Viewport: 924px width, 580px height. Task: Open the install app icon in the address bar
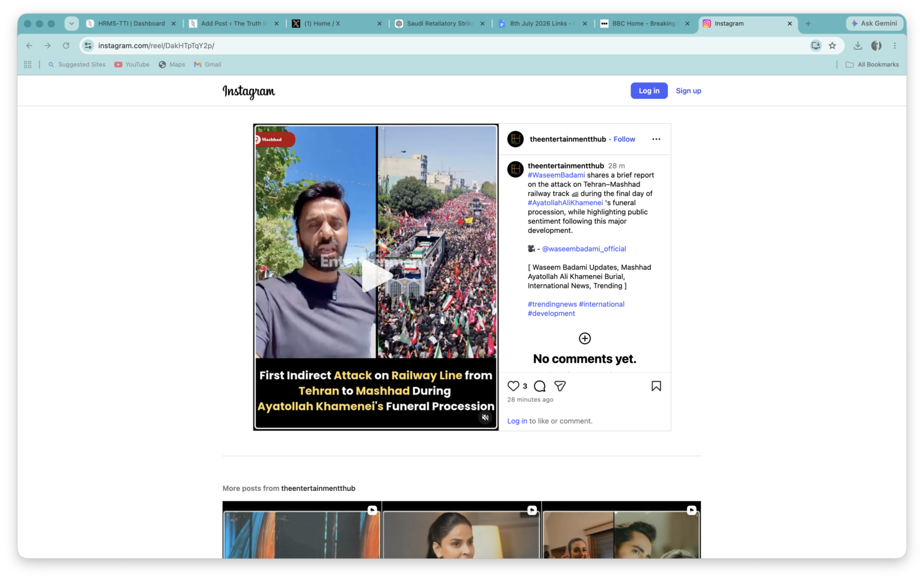[816, 46]
